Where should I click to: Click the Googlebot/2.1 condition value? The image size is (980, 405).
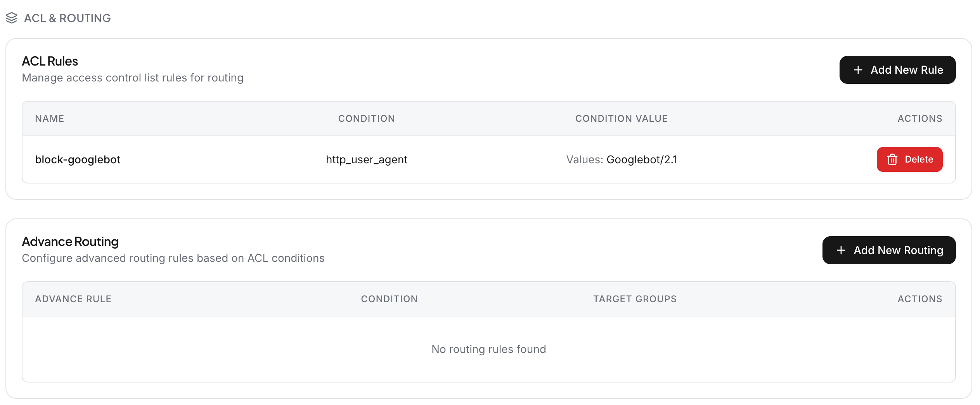(642, 159)
